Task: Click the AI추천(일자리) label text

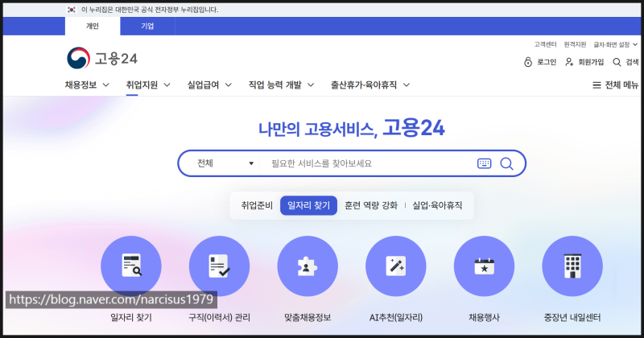Action: 396,317
